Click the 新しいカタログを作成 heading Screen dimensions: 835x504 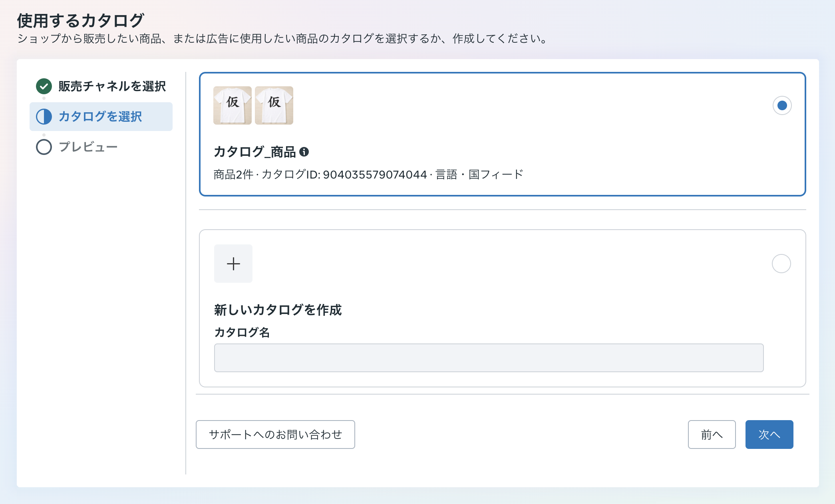(278, 310)
